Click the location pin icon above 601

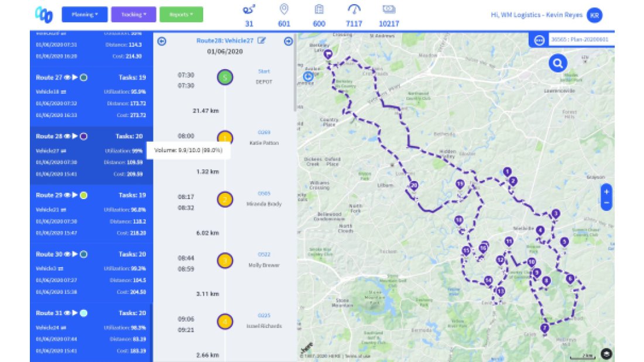coord(285,9)
